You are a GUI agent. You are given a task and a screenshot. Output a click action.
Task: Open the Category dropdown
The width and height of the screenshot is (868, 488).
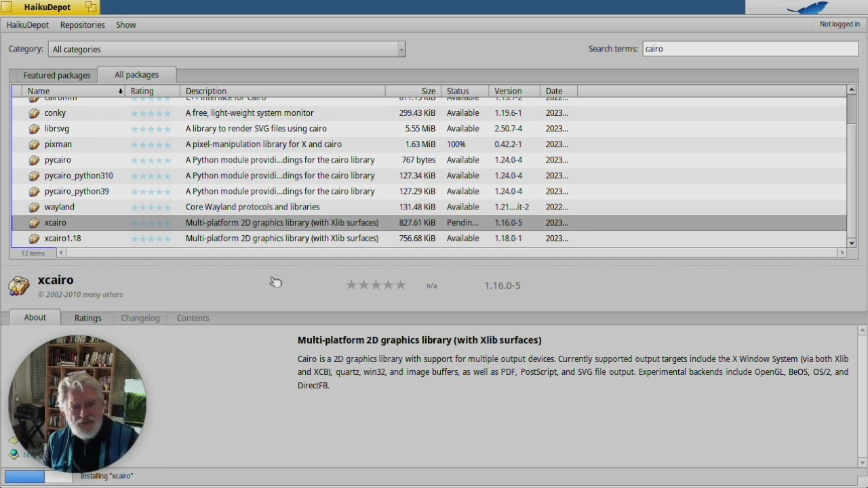(226, 49)
